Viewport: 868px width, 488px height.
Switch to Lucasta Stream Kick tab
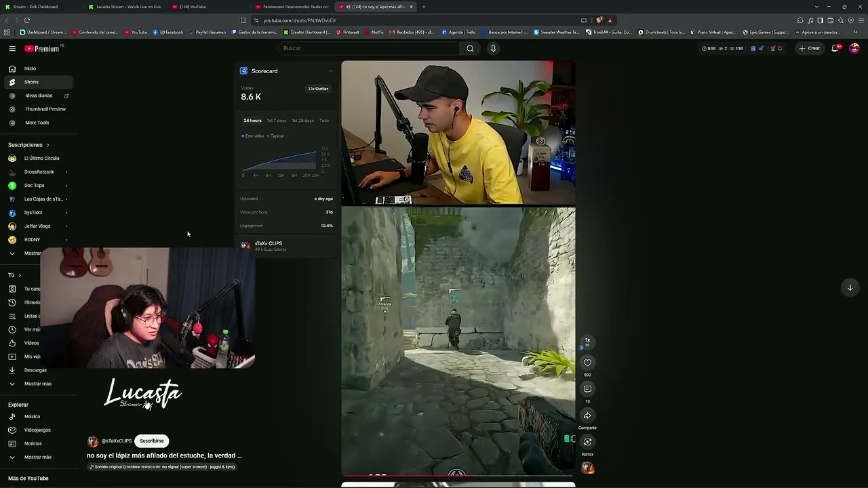click(x=124, y=7)
